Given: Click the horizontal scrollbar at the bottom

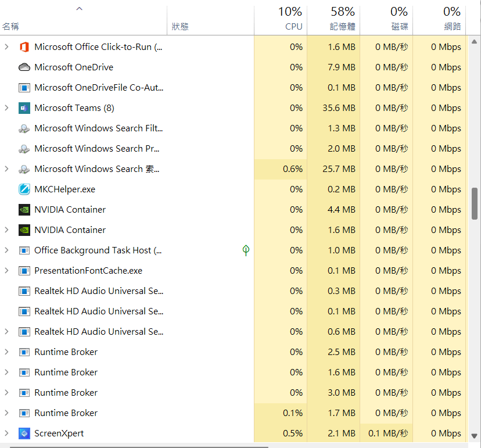Looking at the screenshot, I should coord(139,447).
